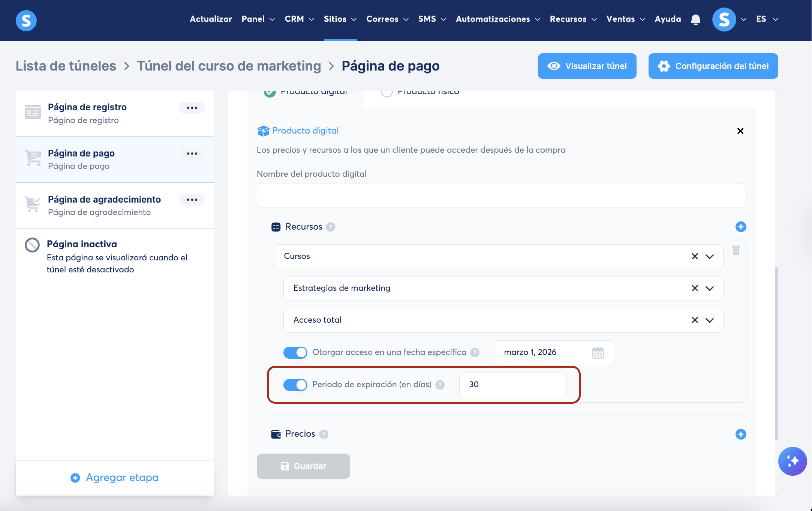
Task: Expand the Cursos dropdown
Action: [709, 257]
